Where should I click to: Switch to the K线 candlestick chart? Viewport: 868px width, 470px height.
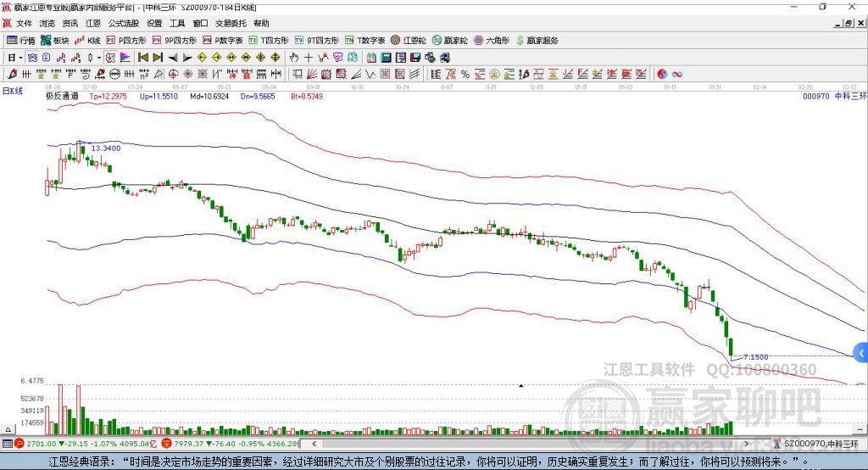point(88,40)
